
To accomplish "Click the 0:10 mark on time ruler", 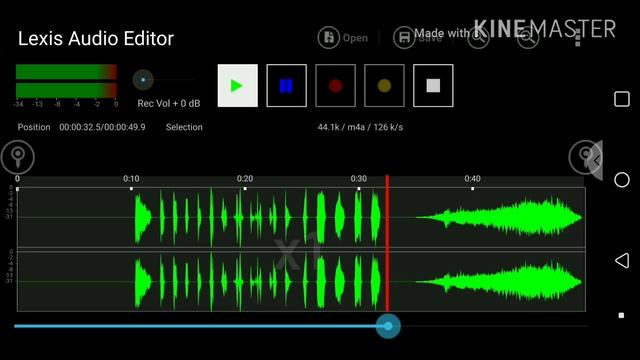I will tap(131, 179).
